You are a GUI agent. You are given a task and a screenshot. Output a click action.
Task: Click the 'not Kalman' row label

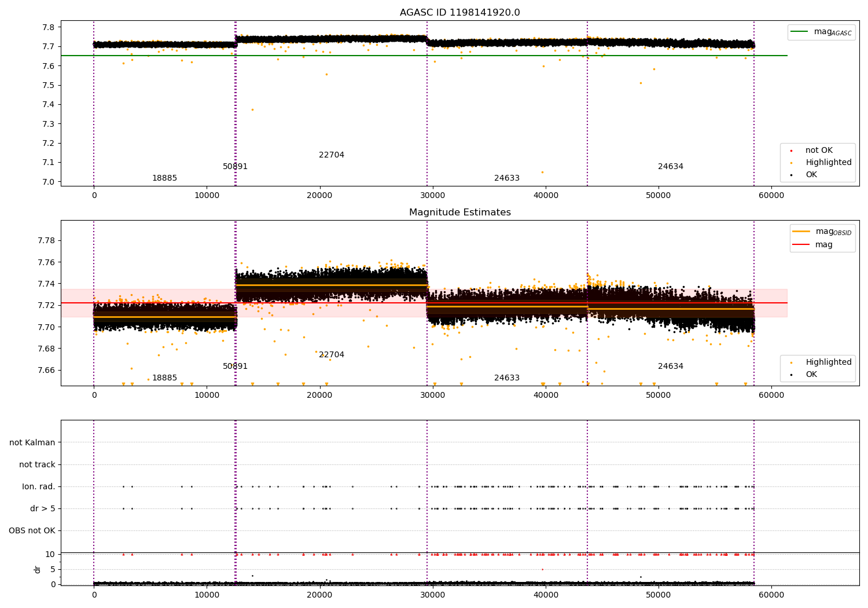click(32, 443)
